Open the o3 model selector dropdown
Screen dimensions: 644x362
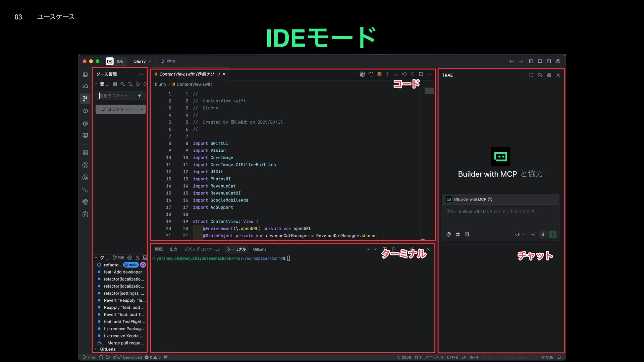tap(520, 234)
